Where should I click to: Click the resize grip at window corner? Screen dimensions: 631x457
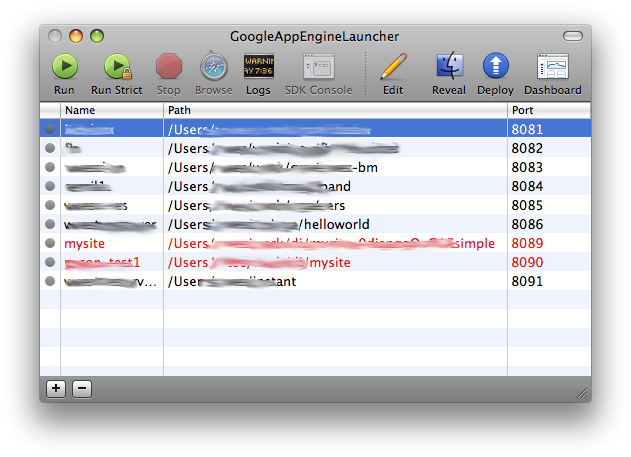582,393
